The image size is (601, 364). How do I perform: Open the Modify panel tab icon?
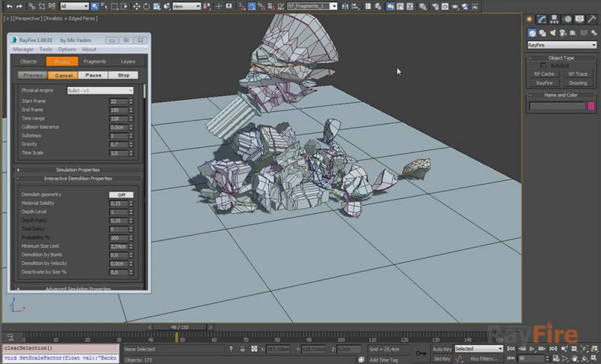(x=542, y=19)
